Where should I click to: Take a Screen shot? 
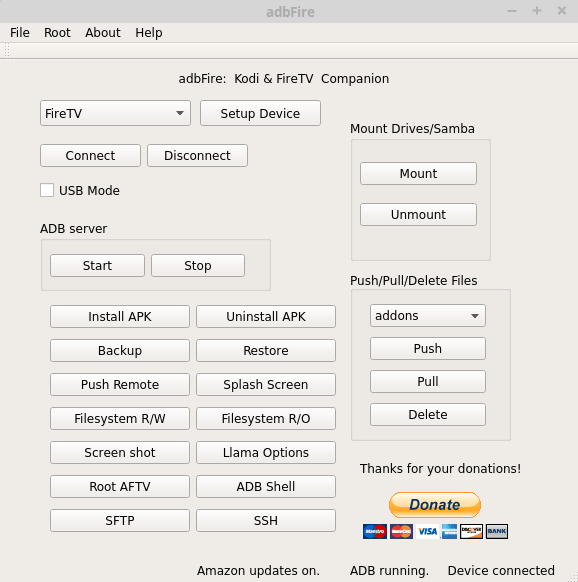click(120, 452)
